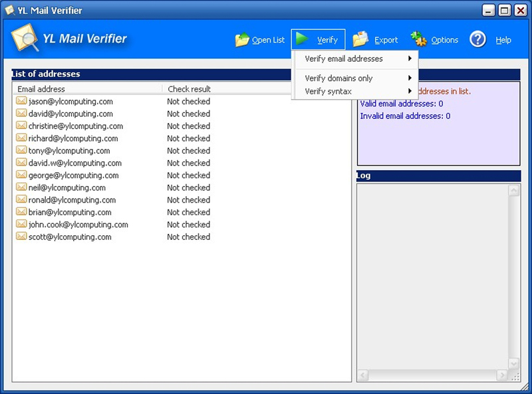The height and width of the screenshot is (394, 532).
Task: Expand arrow next to Verify email addresses
Action: coord(410,58)
